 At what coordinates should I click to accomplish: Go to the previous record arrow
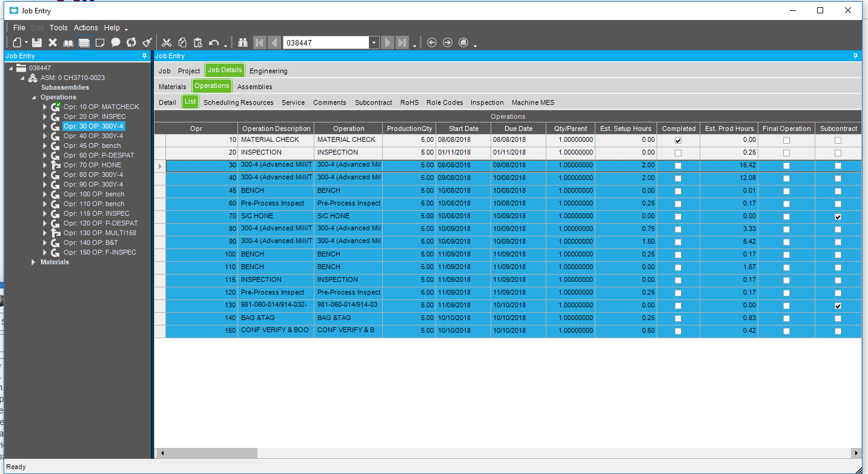(274, 42)
